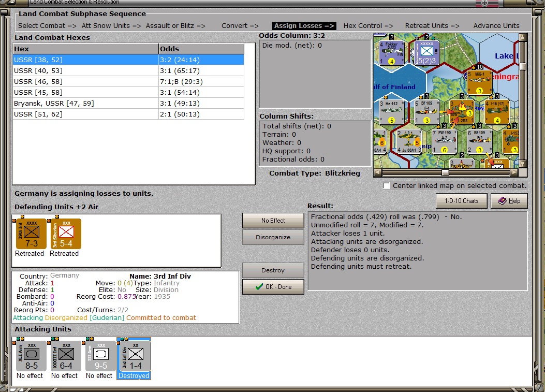Screen dimensions: 545x392
Task: Select the III Arm 9-5 attacking unit
Action: click(101, 356)
